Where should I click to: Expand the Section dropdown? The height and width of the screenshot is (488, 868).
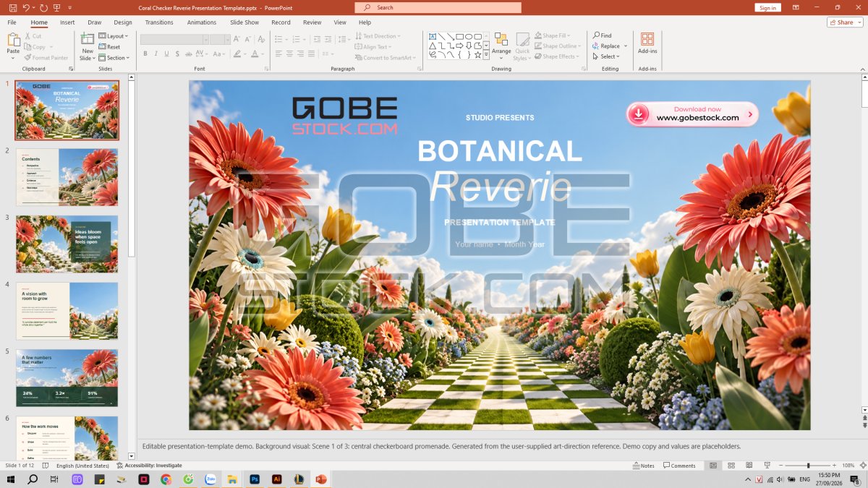tap(114, 58)
